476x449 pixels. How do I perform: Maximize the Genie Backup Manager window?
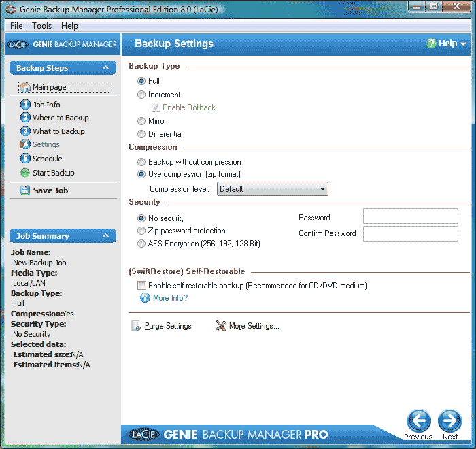pyautogui.click(x=434, y=7)
